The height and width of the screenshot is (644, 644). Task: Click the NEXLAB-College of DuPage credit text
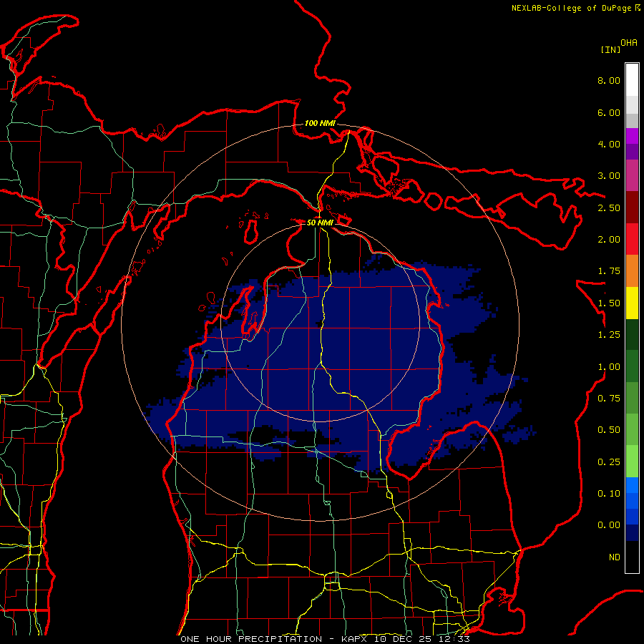click(x=571, y=8)
